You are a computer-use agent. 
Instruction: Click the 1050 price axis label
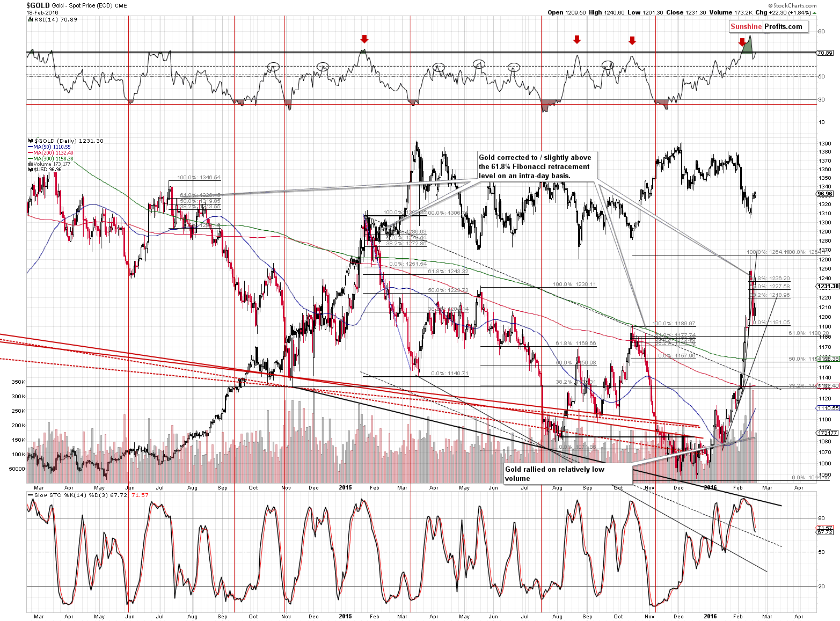click(824, 475)
